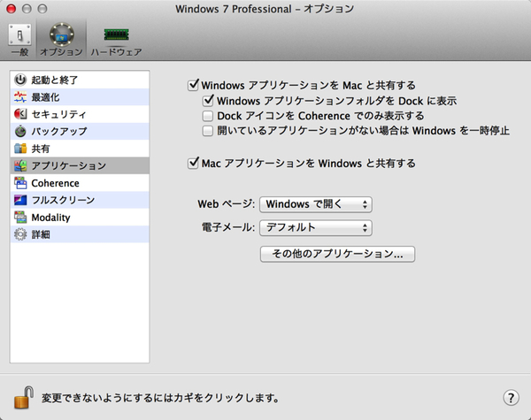Select Coherence row in sidebar
Viewport: 531px width, 420px height.
(x=80, y=183)
